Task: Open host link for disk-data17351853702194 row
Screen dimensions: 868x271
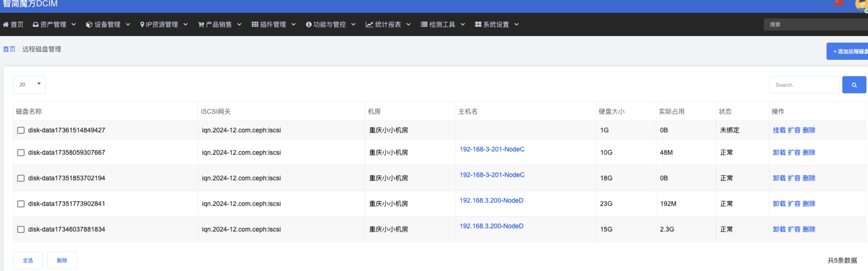Action: (x=492, y=175)
